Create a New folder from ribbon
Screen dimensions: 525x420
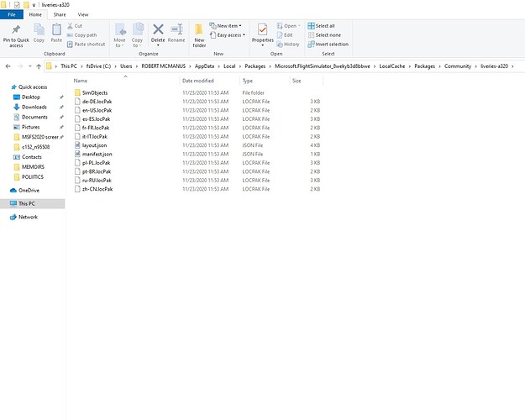click(x=199, y=35)
